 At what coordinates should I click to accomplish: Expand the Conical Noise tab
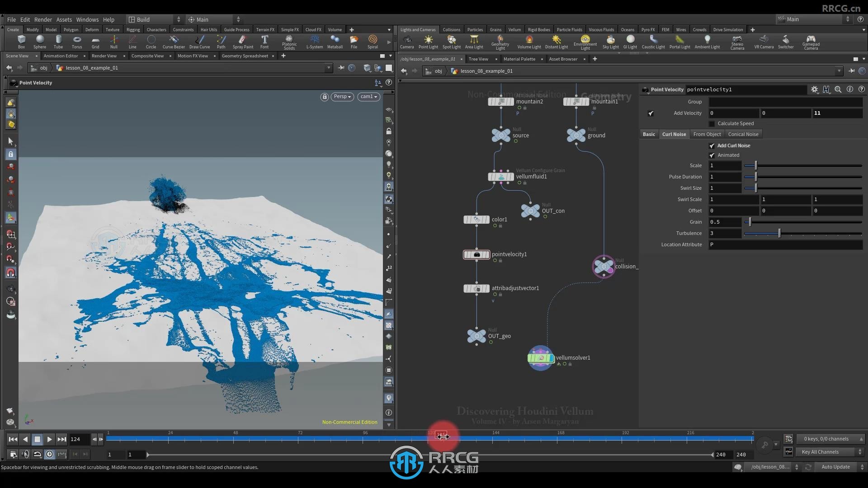(x=743, y=134)
